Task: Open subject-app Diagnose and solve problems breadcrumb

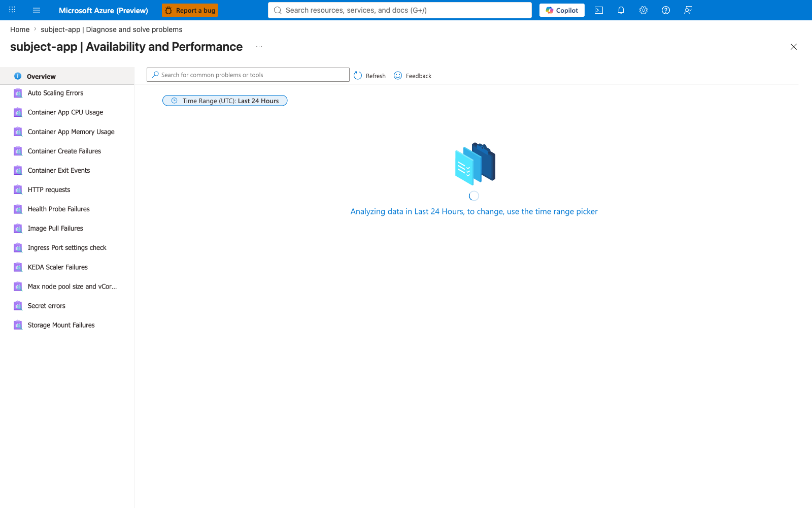Action: point(112,29)
